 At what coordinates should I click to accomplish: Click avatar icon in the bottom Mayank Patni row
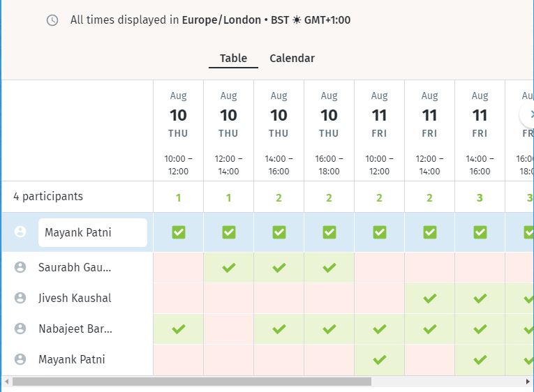point(20,359)
